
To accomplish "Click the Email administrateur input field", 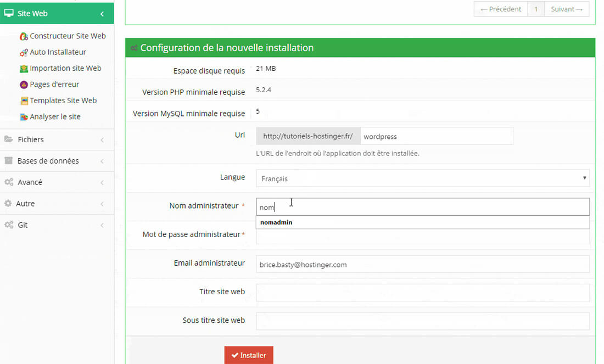I will 423,264.
